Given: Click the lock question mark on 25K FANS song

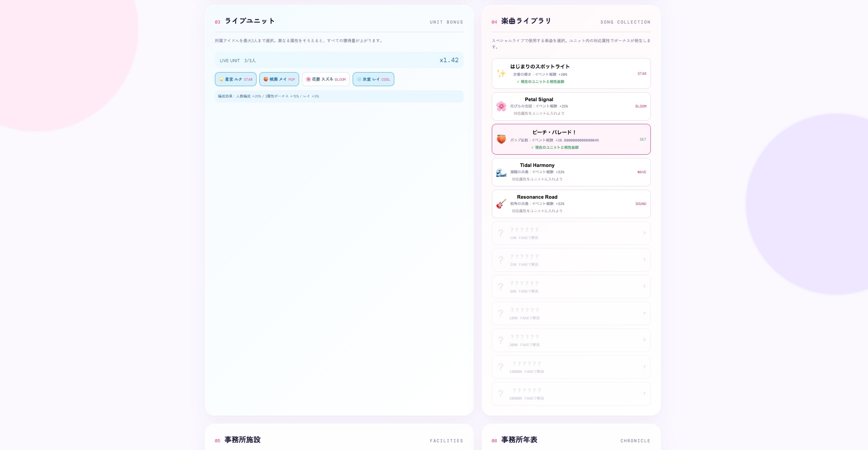Looking at the screenshot, I should tap(500, 260).
